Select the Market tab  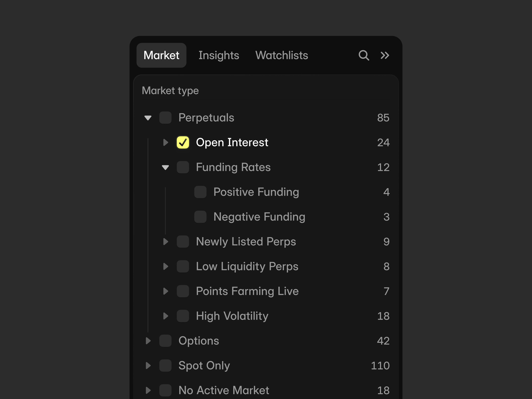pos(161,55)
